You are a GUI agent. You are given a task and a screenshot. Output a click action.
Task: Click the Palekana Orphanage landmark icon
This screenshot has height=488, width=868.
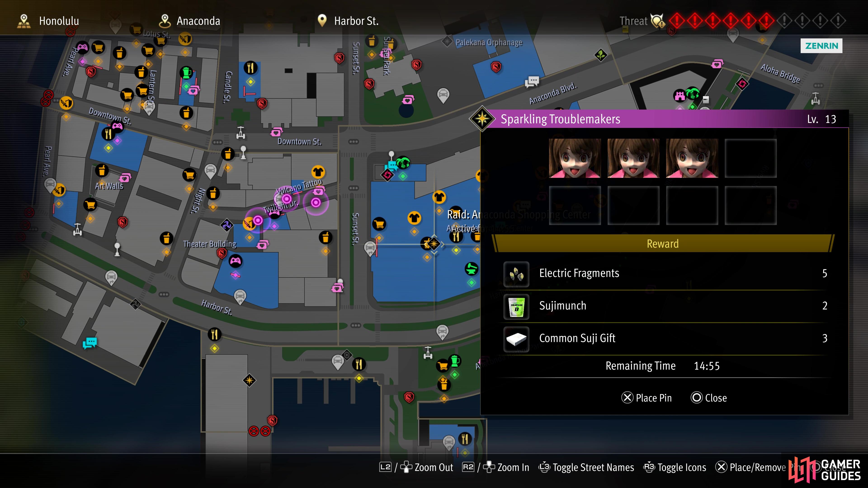pos(447,42)
